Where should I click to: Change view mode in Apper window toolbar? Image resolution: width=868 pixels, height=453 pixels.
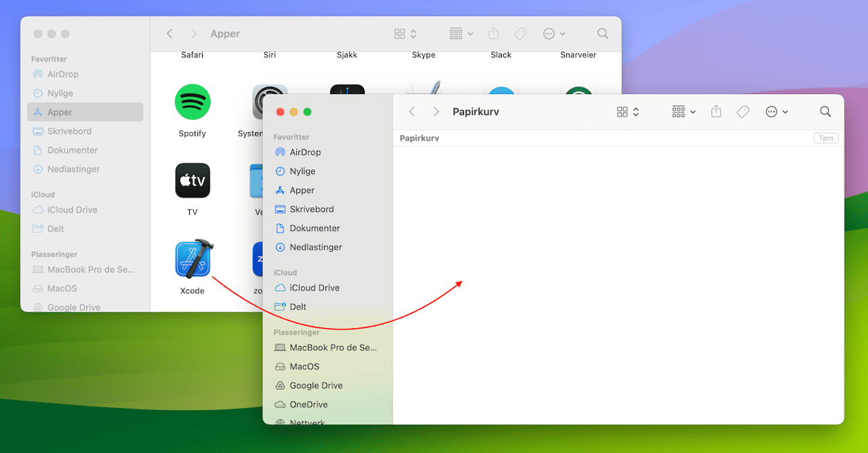[x=405, y=34]
